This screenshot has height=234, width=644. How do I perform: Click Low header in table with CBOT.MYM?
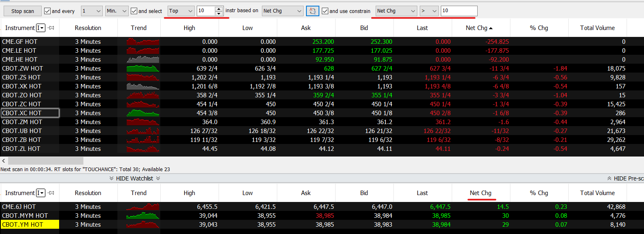(248, 193)
